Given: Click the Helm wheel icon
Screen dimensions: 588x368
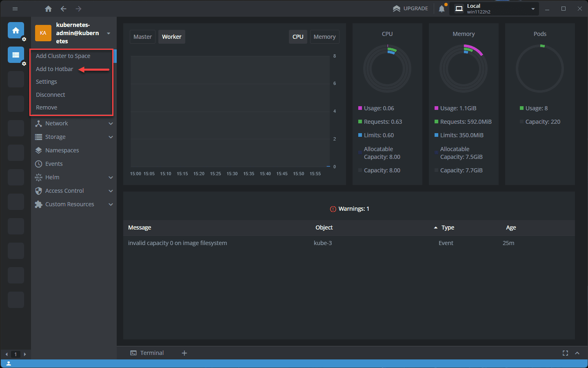Looking at the screenshot, I should pyautogui.click(x=39, y=177).
